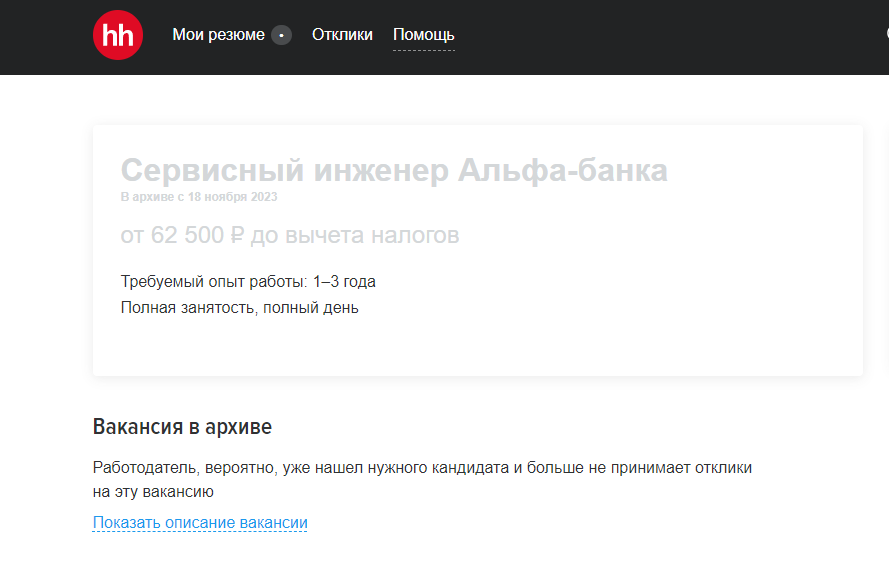
Task: Click the paragraph starting with Работодатель, вероятно
Action: (422, 479)
